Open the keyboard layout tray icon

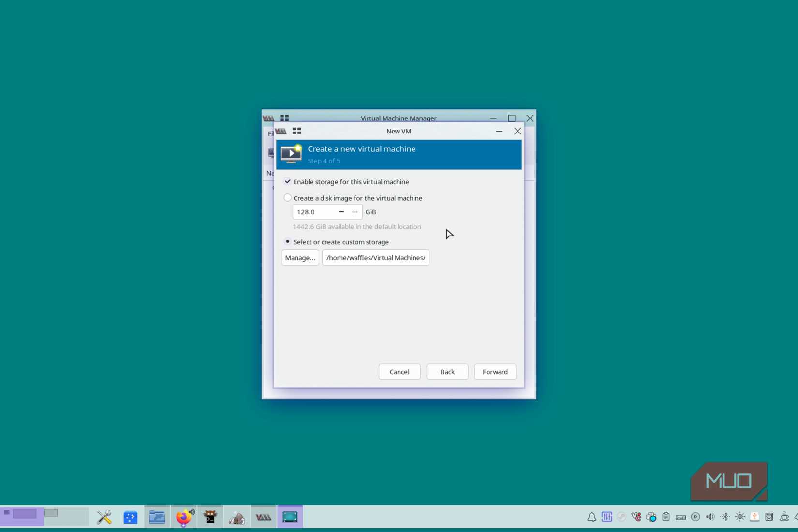(x=680, y=517)
